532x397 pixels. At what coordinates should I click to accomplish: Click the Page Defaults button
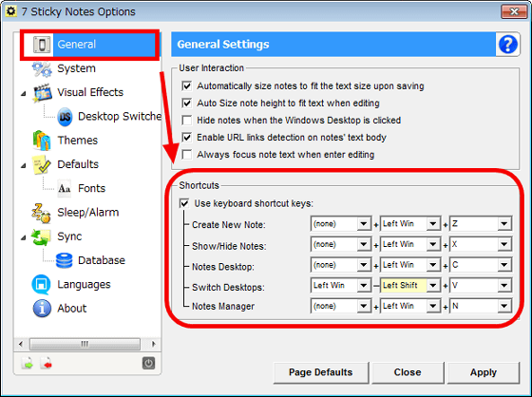(x=321, y=372)
